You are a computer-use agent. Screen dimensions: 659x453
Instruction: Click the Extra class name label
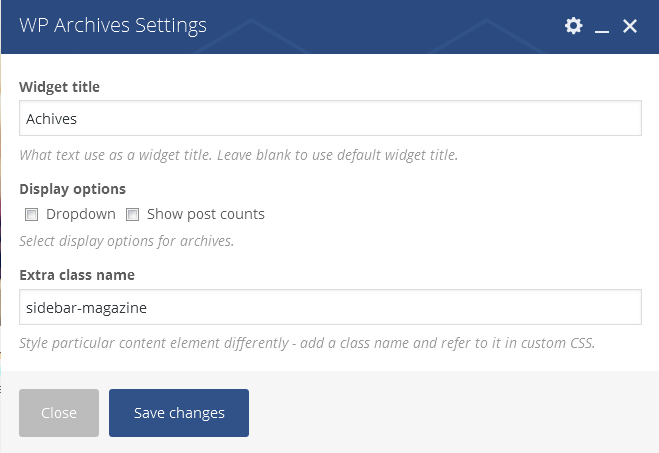coord(77,275)
